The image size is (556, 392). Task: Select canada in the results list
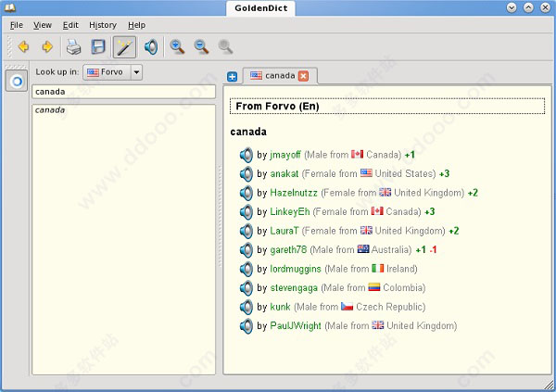(50, 110)
